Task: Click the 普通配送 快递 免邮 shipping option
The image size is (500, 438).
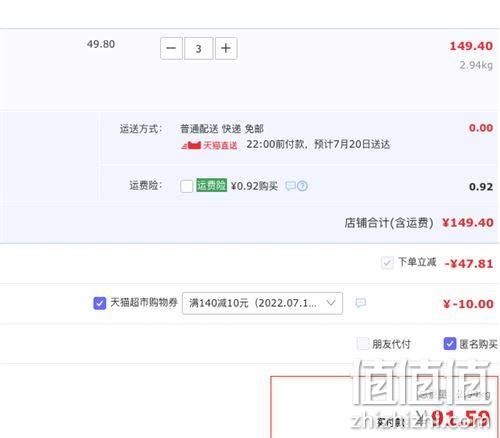Action: coord(222,129)
